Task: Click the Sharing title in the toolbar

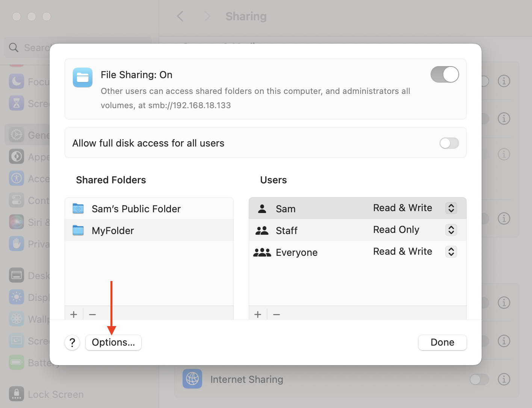Action: (246, 16)
